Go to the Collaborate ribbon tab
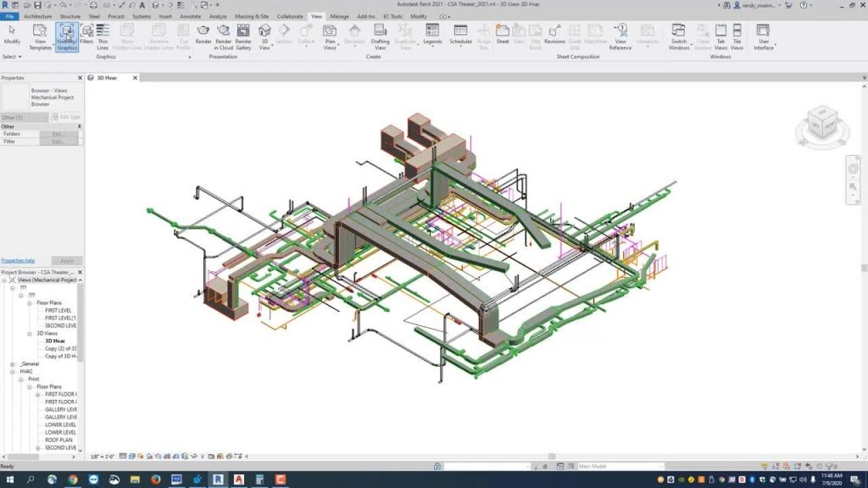 coord(290,17)
